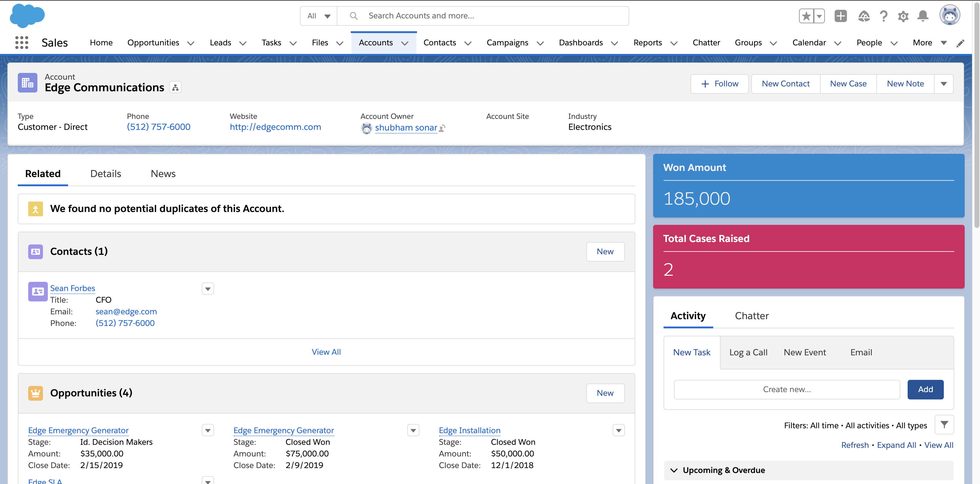Viewport: 980px width, 484px height.
Task: Click the Account building icon in header
Action: point(27,82)
